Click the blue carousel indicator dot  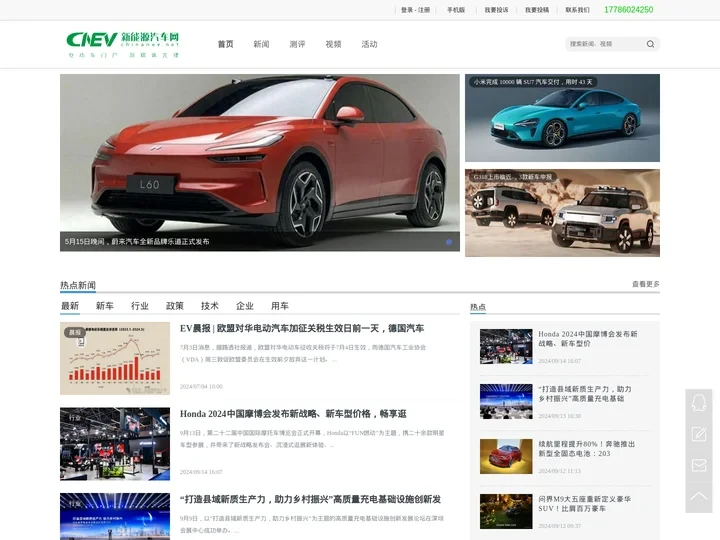click(x=449, y=242)
